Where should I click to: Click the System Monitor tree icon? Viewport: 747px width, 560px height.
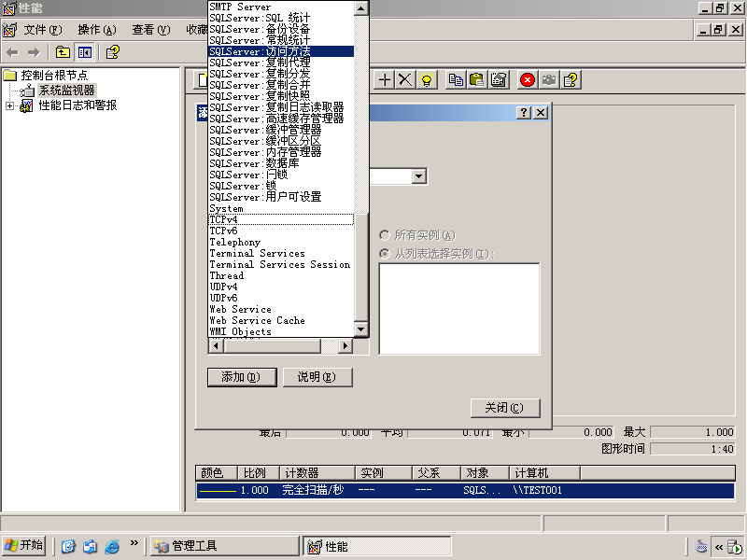(28, 91)
